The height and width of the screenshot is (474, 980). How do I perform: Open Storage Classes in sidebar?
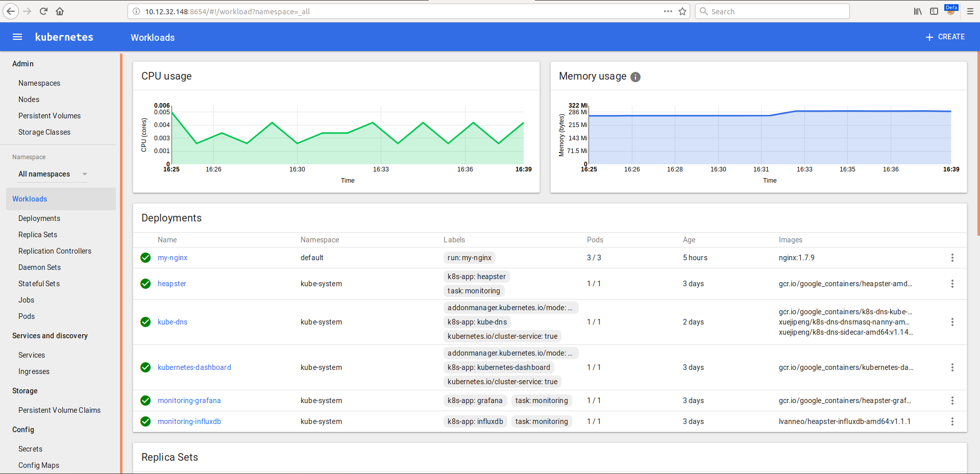click(x=44, y=132)
